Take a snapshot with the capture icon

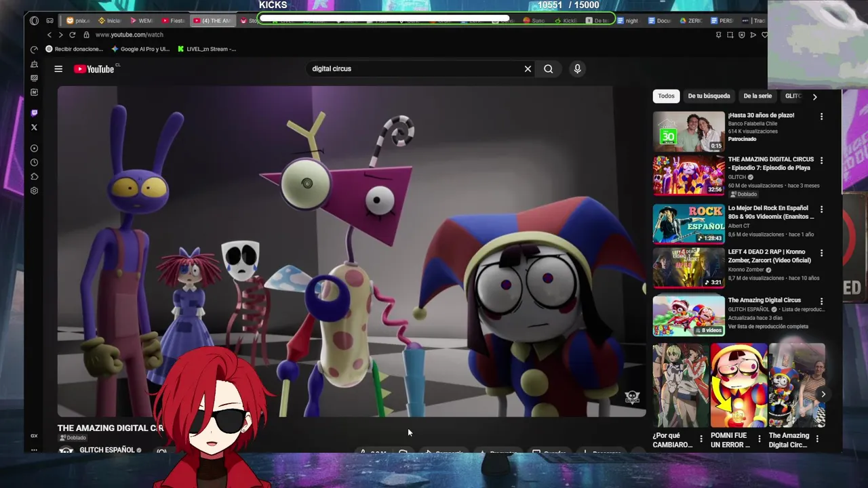pos(730,35)
